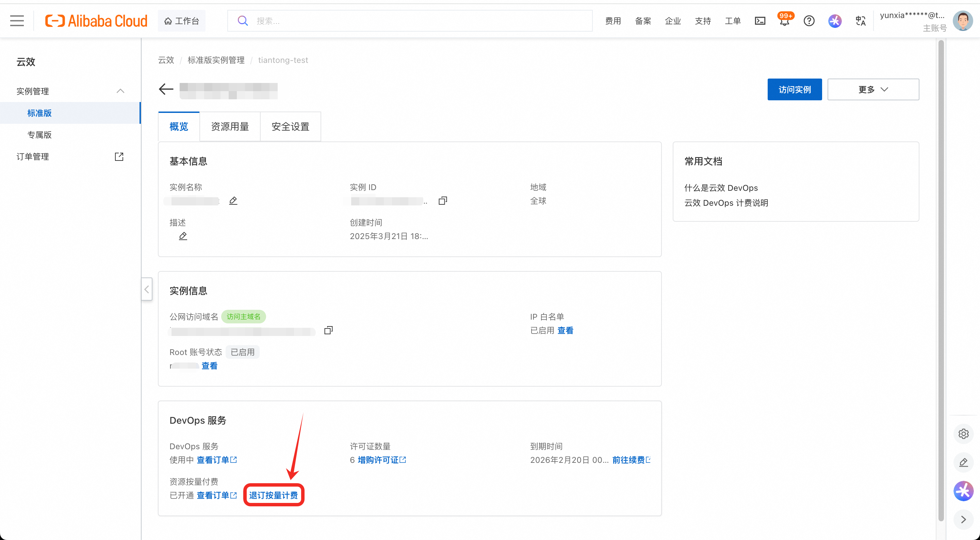Open Cloud Shell terminal icon
The height and width of the screenshot is (540, 980).
[x=760, y=20]
